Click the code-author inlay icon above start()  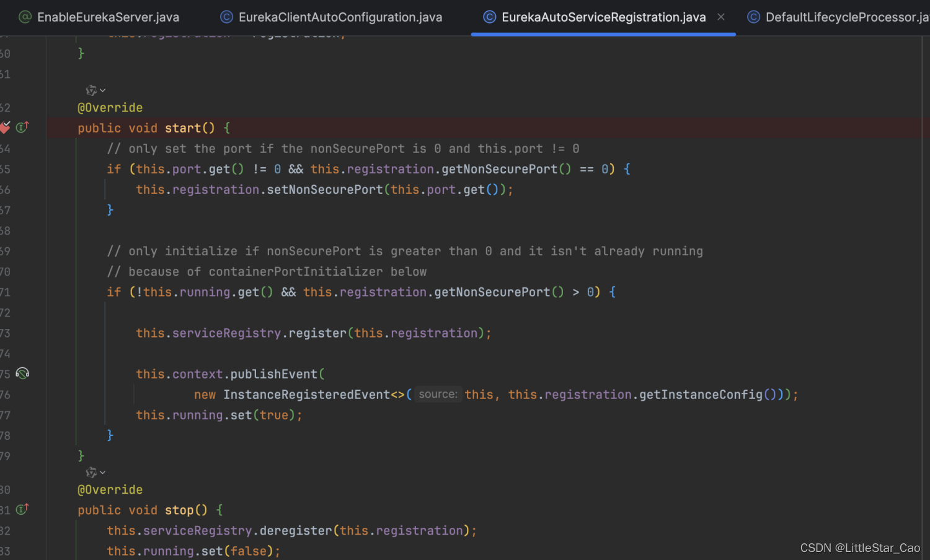pos(91,90)
